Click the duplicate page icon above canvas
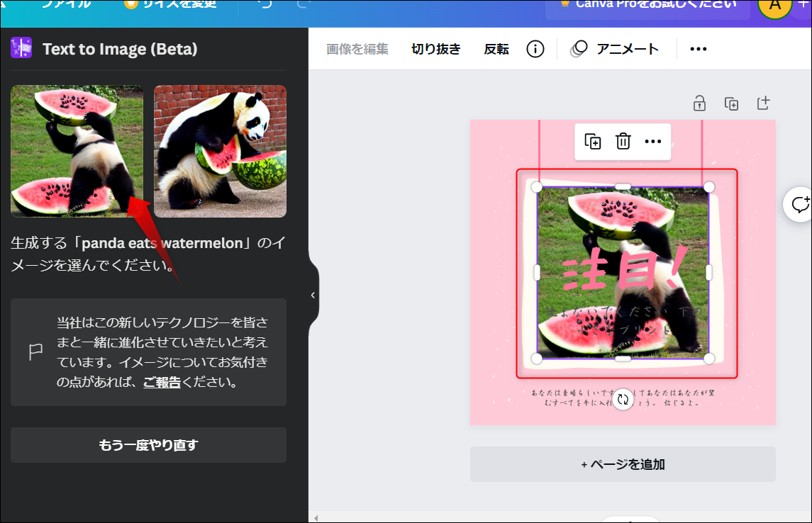 coord(731,103)
